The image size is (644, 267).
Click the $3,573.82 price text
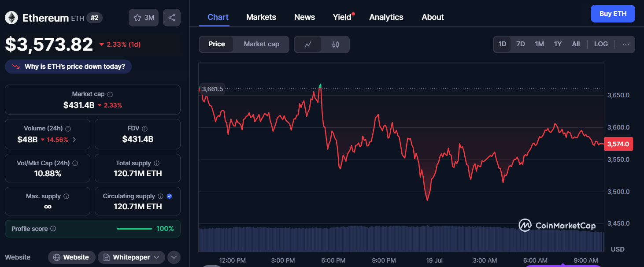coord(49,44)
